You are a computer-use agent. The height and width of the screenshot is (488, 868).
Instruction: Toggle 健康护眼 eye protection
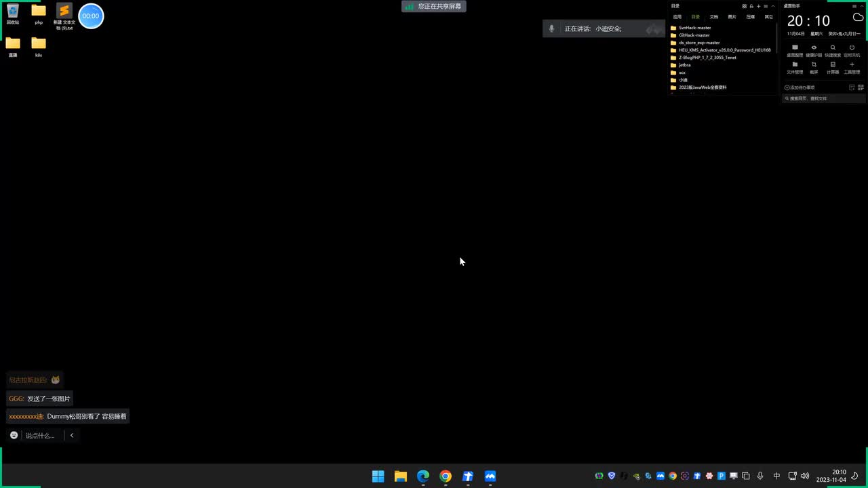[x=814, y=51]
